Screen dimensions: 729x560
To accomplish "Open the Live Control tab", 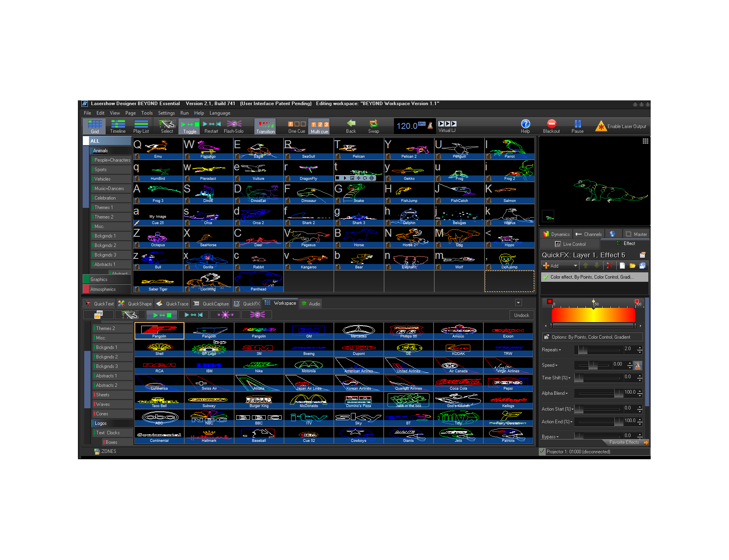I will coord(570,244).
